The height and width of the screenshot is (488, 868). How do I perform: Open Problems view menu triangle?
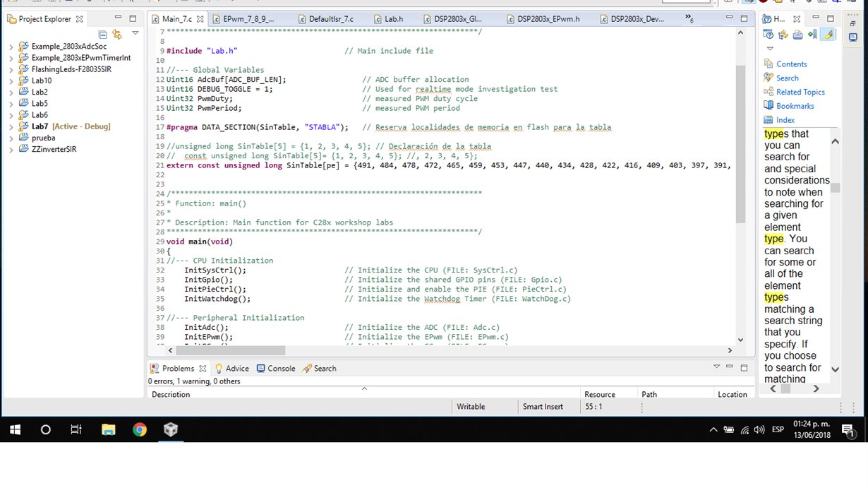click(717, 367)
